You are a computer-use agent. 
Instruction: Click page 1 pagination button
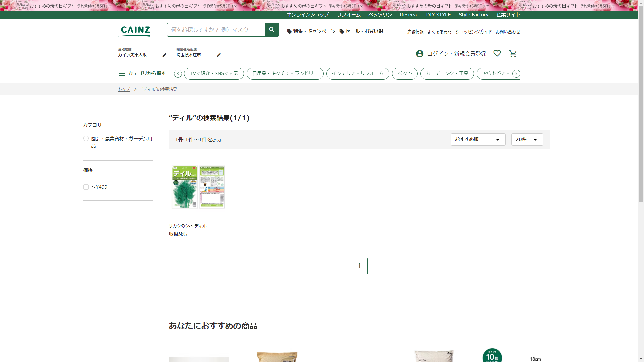(359, 266)
